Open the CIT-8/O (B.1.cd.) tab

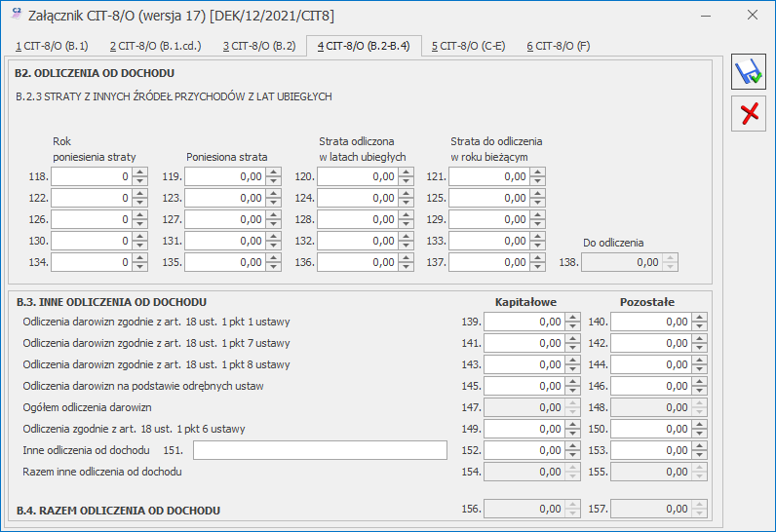pyautogui.click(x=155, y=46)
